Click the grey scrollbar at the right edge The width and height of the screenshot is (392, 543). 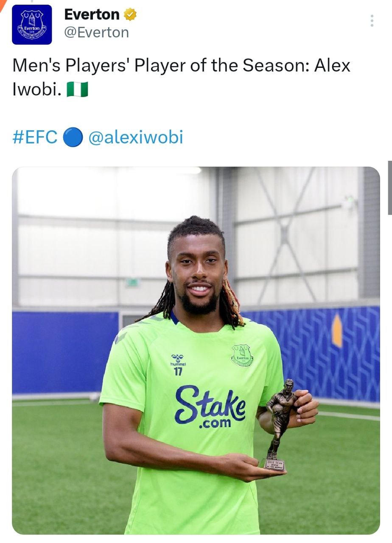point(390,188)
